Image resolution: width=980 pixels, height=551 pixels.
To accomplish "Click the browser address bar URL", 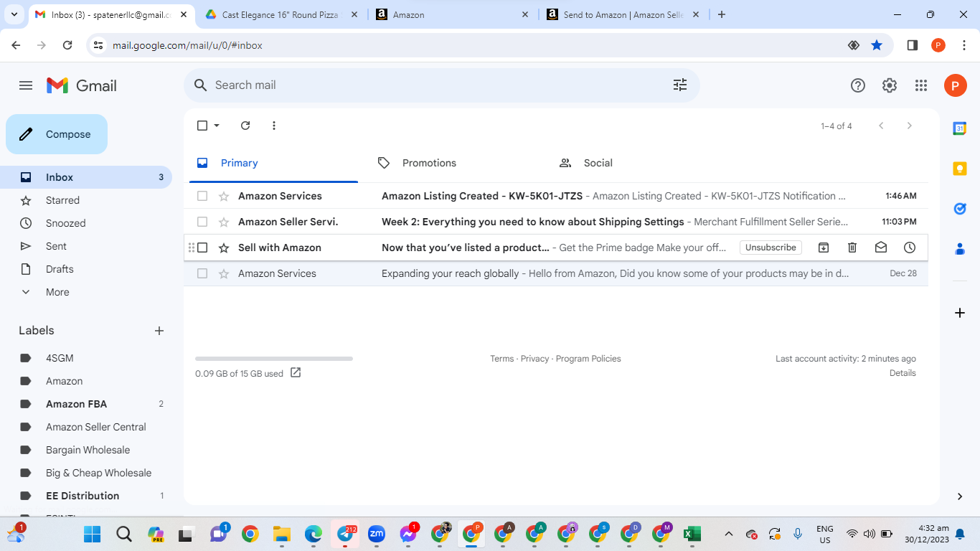I will point(187,45).
